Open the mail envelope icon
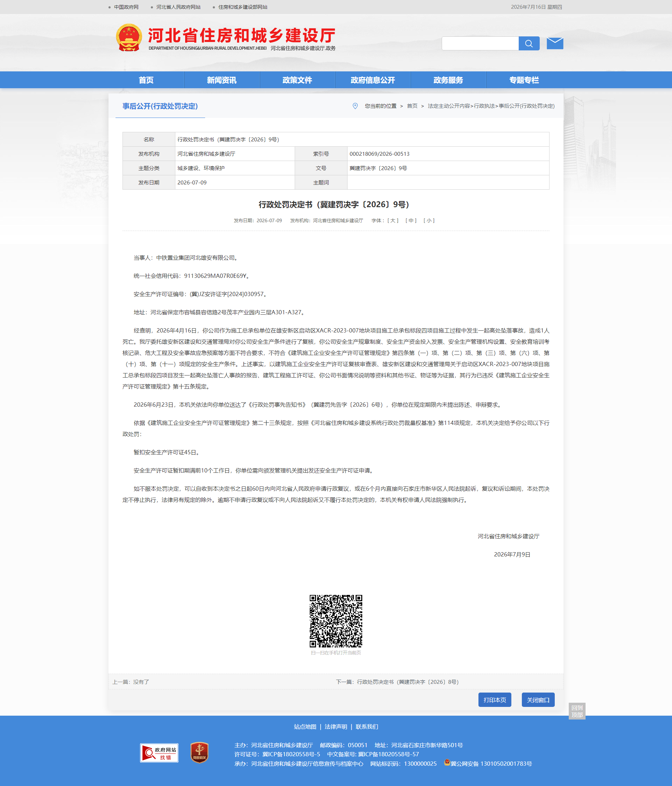The height and width of the screenshot is (786, 672). [555, 43]
